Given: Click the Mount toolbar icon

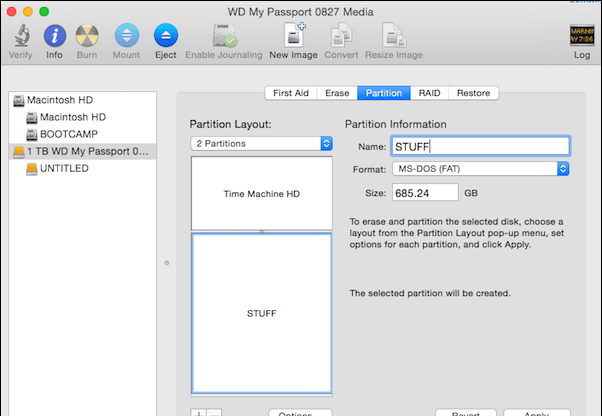Looking at the screenshot, I should point(127,35).
